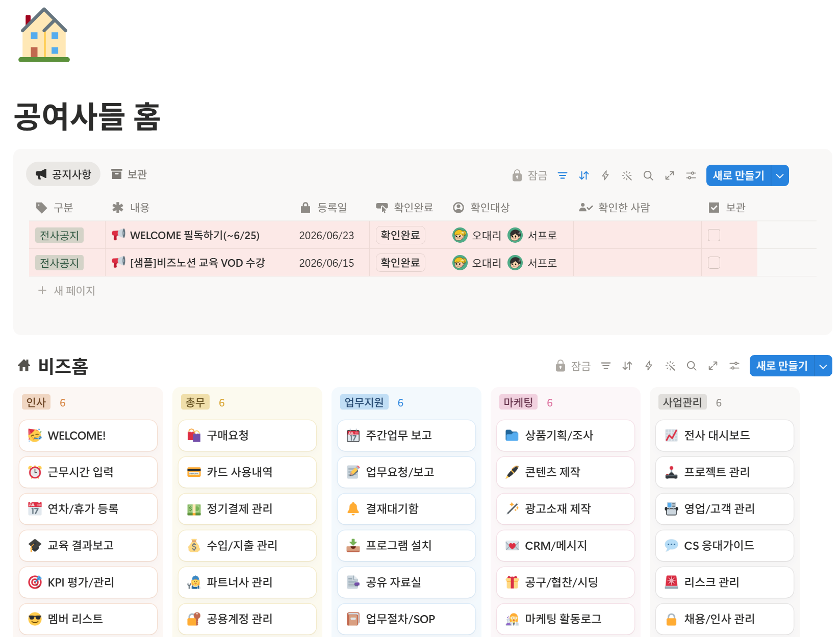Image resolution: width=840 pixels, height=637 pixels.
Task: Open the 카드 사용내역 card
Action: 247,472
